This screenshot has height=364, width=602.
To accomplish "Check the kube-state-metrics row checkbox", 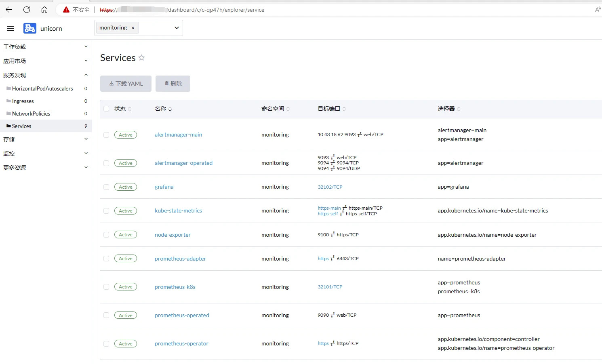I will click(106, 211).
